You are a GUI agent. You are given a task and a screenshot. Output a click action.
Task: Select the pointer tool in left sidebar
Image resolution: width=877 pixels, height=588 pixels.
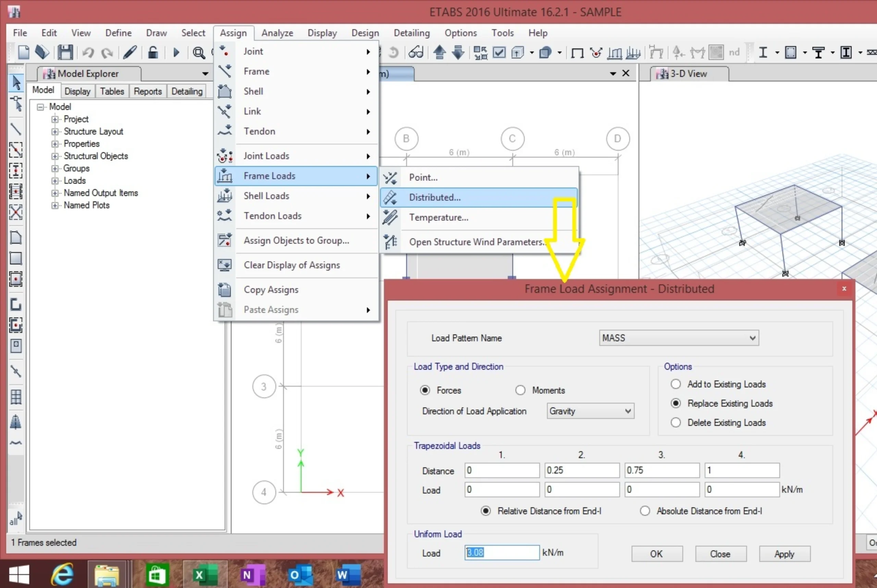(x=16, y=82)
